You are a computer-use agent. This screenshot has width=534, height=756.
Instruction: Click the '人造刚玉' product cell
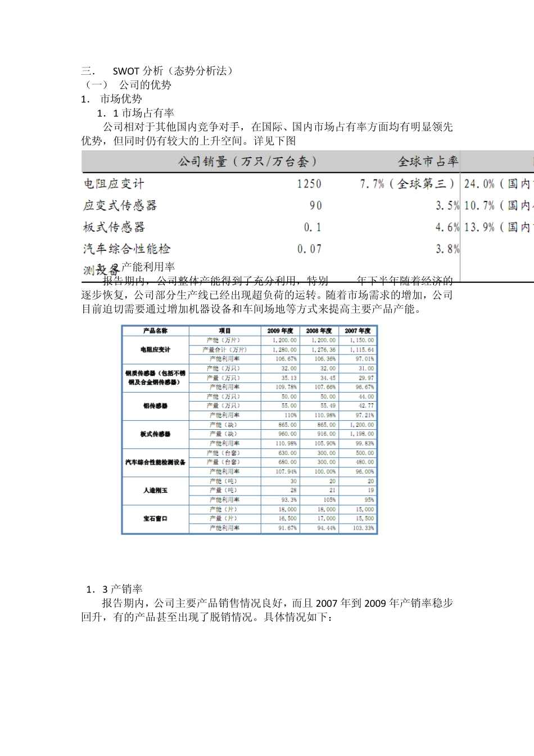pos(155,490)
